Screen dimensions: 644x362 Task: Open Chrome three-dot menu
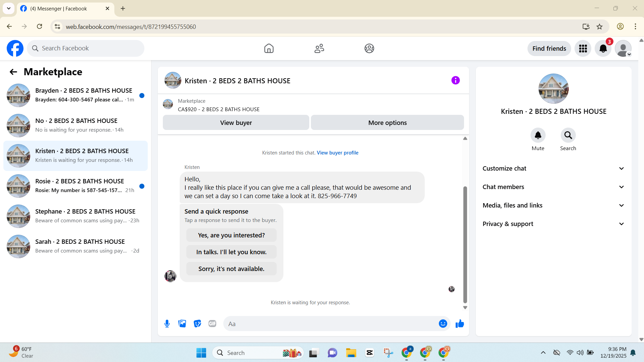pyautogui.click(x=635, y=27)
